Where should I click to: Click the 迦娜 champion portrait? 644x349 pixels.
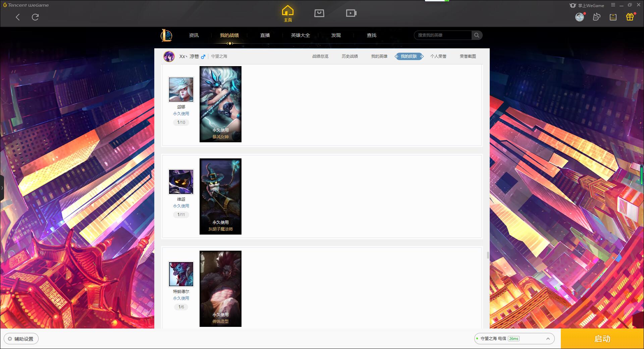[181, 90]
